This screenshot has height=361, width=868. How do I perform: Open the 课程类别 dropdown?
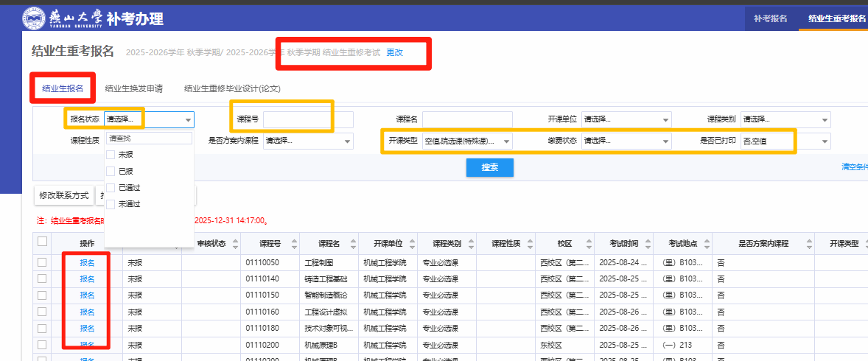pyautogui.click(x=785, y=119)
